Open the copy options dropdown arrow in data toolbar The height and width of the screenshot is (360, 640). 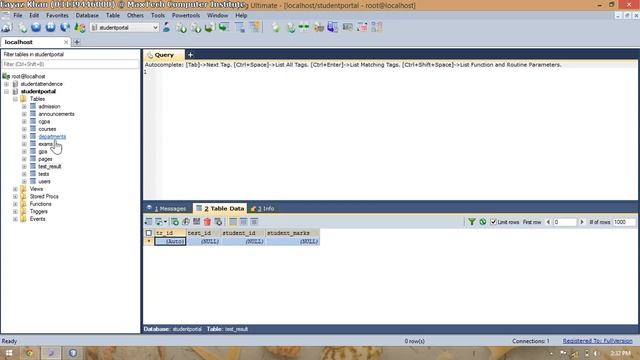(x=165, y=222)
